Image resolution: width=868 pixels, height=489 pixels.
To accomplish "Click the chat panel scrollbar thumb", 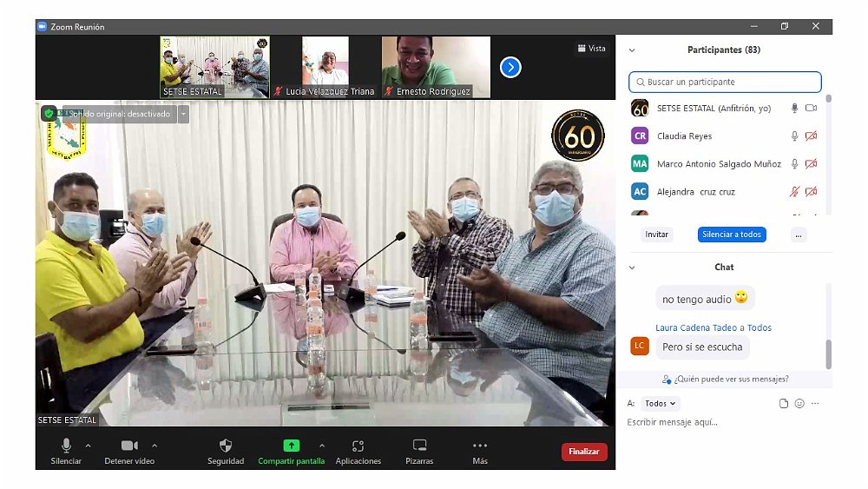I will click(x=828, y=353).
